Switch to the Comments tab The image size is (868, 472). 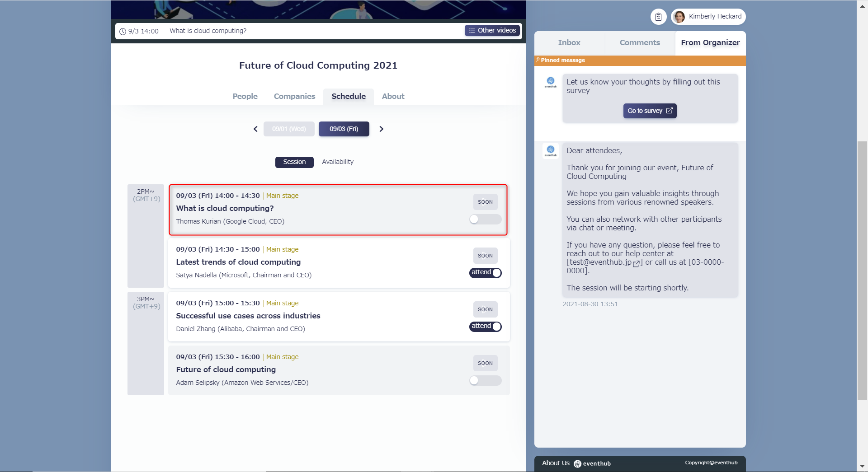click(x=640, y=42)
